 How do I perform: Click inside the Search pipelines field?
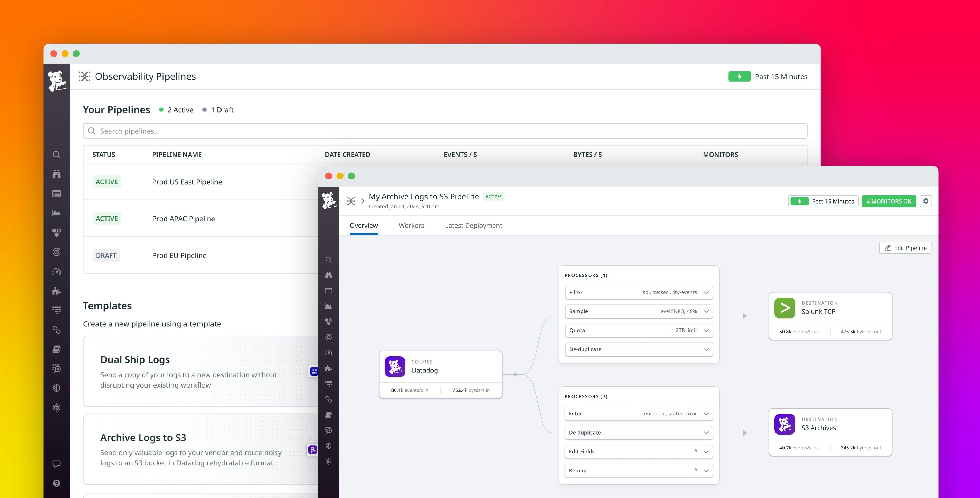(x=266, y=131)
